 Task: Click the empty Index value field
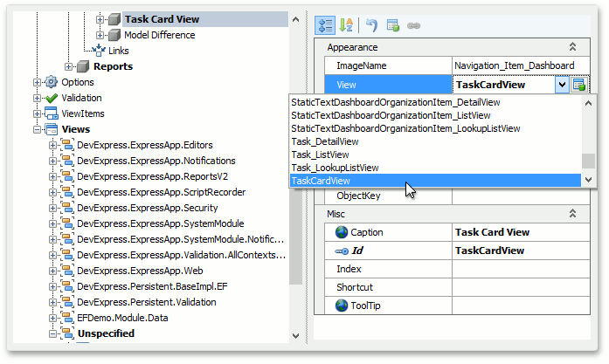pos(521,269)
